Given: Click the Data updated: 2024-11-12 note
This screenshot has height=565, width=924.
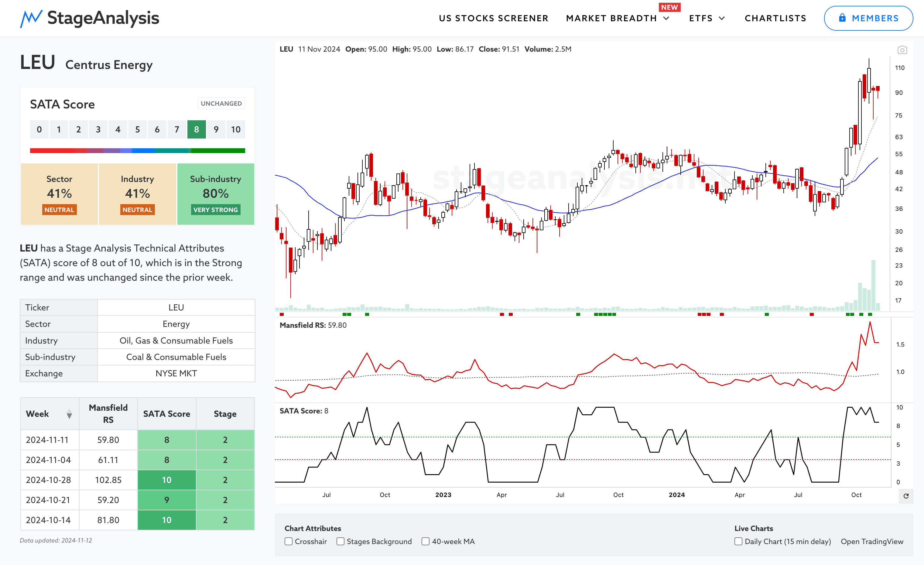Looking at the screenshot, I should 56,540.
